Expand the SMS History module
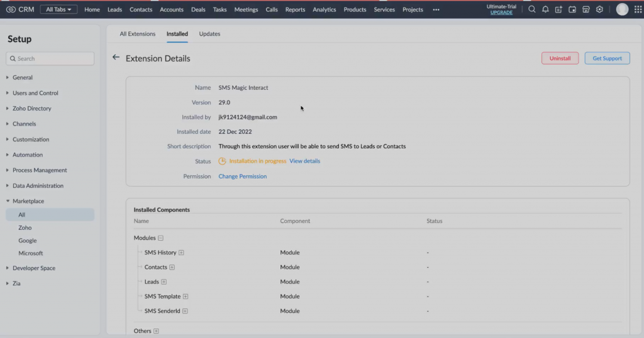Image resolution: width=644 pixels, height=338 pixels. tap(181, 253)
